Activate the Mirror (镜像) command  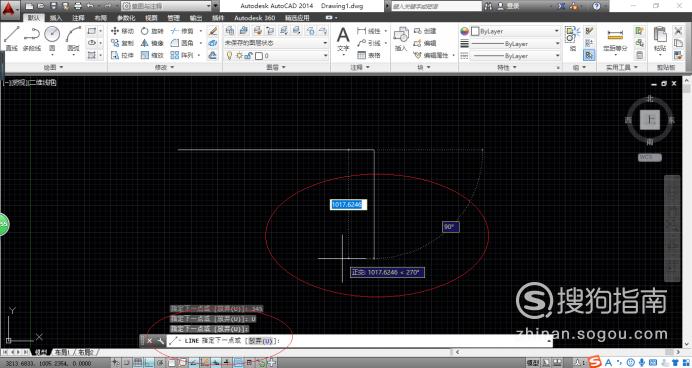[152, 43]
